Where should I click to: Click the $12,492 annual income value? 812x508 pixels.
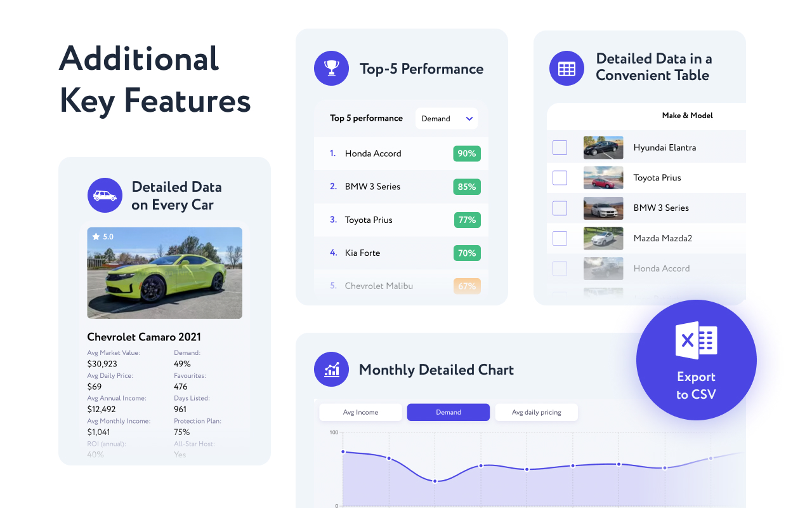tap(101, 410)
